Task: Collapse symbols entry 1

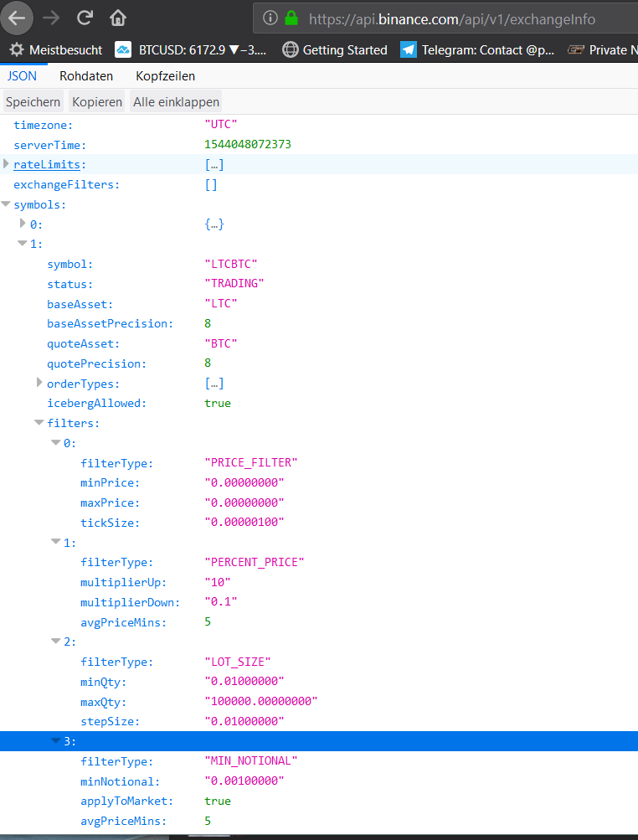Action: 23,243
